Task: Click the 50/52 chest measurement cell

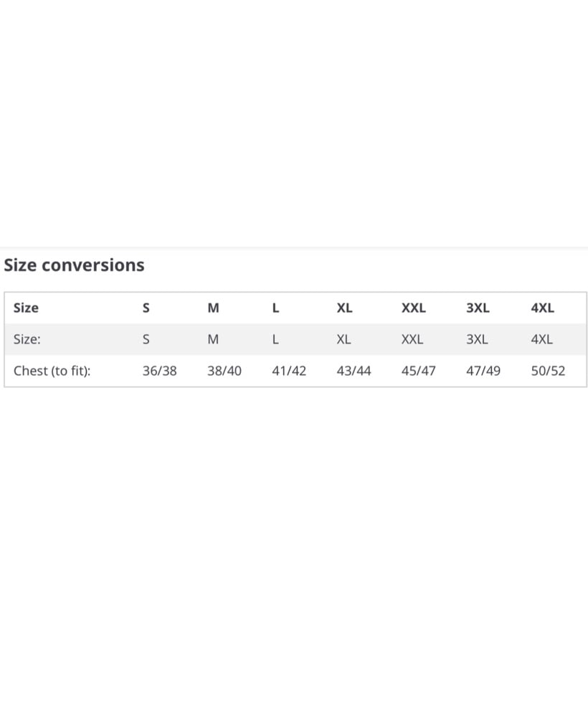Action: pyautogui.click(x=549, y=371)
